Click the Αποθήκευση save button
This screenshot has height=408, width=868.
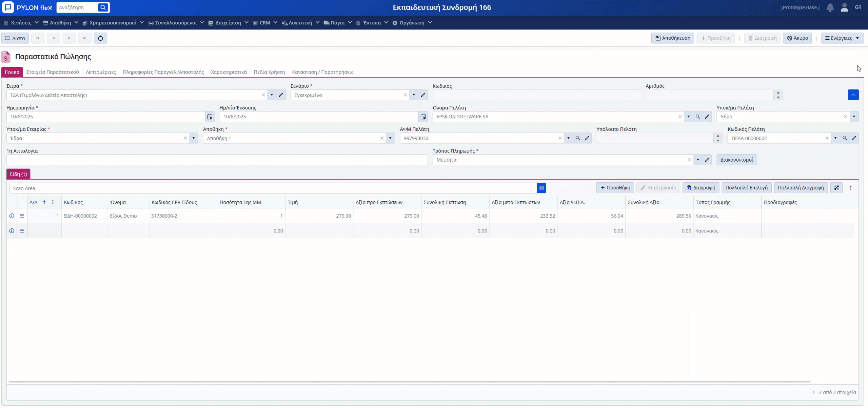[673, 38]
